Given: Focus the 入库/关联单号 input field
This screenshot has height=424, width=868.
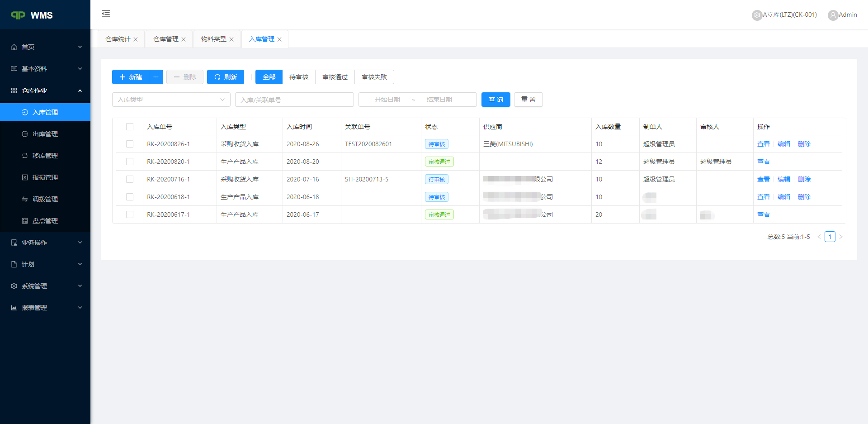Looking at the screenshot, I should pyautogui.click(x=294, y=100).
